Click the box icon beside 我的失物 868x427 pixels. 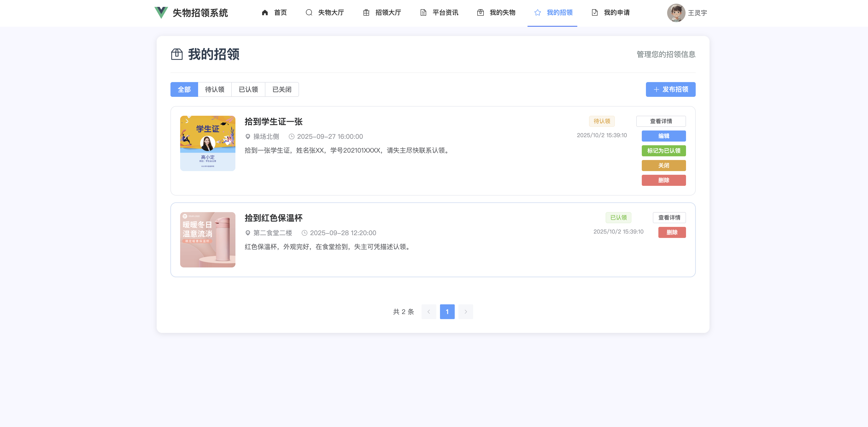pos(481,13)
